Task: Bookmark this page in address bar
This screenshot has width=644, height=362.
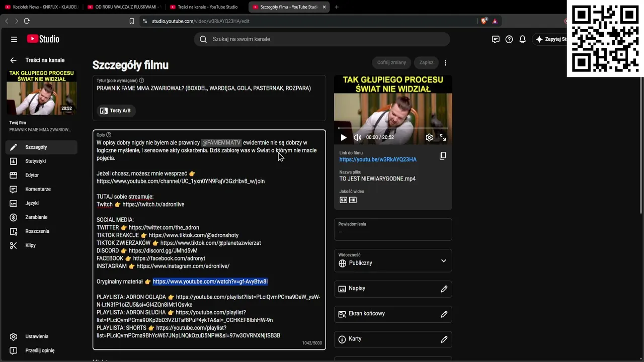Action: (132, 21)
